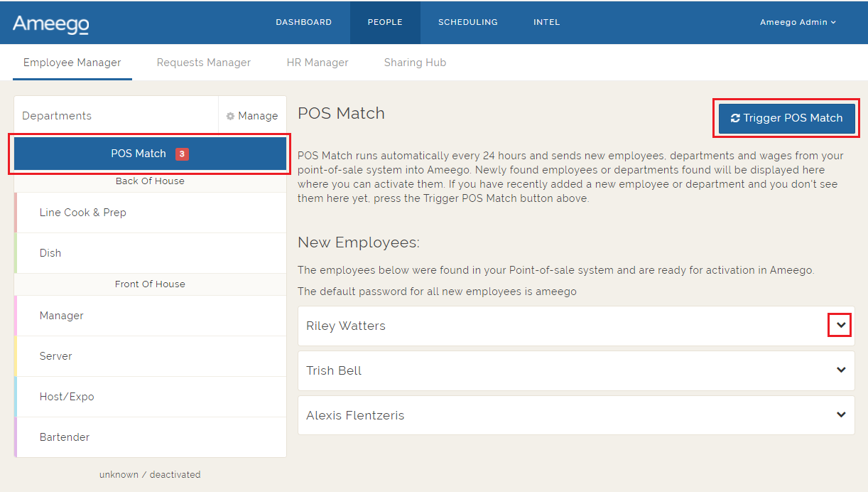Select the Server department

(x=150, y=356)
